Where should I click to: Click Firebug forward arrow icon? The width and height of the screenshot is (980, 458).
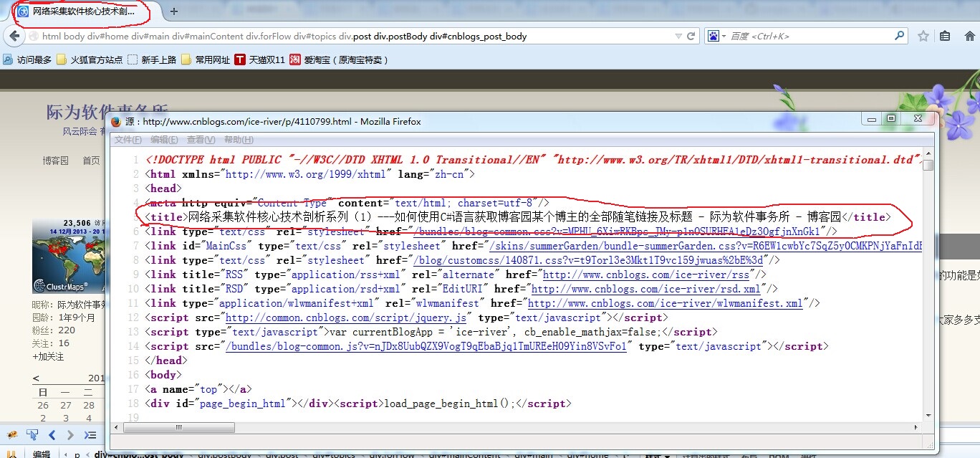(70, 434)
